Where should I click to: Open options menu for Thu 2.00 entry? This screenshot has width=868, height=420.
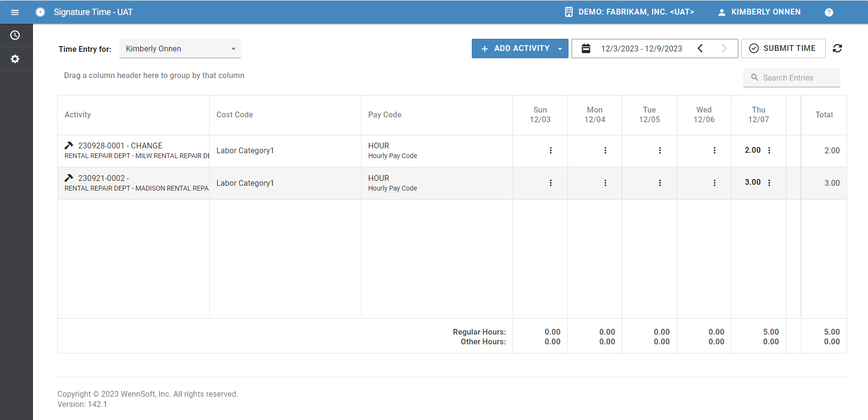pyautogui.click(x=769, y=150)
